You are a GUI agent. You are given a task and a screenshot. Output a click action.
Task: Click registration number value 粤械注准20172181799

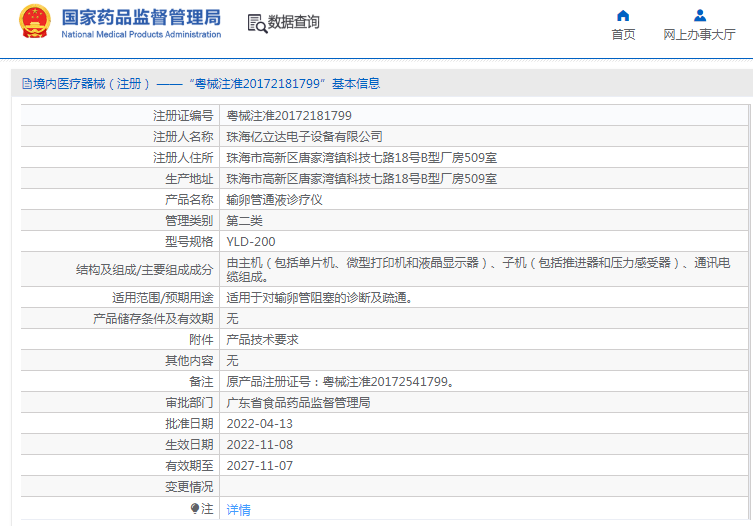pos(289,116)
